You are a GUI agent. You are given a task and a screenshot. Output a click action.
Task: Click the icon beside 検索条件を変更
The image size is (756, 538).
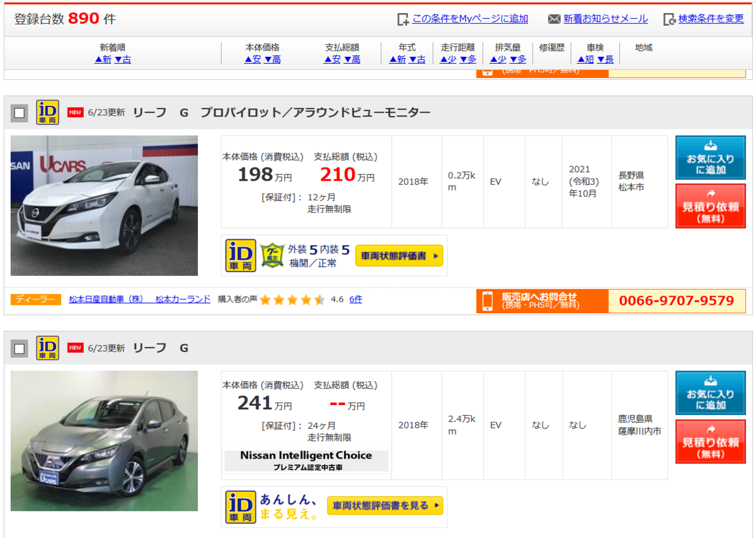pyautogui.click(x=669, y=20)
